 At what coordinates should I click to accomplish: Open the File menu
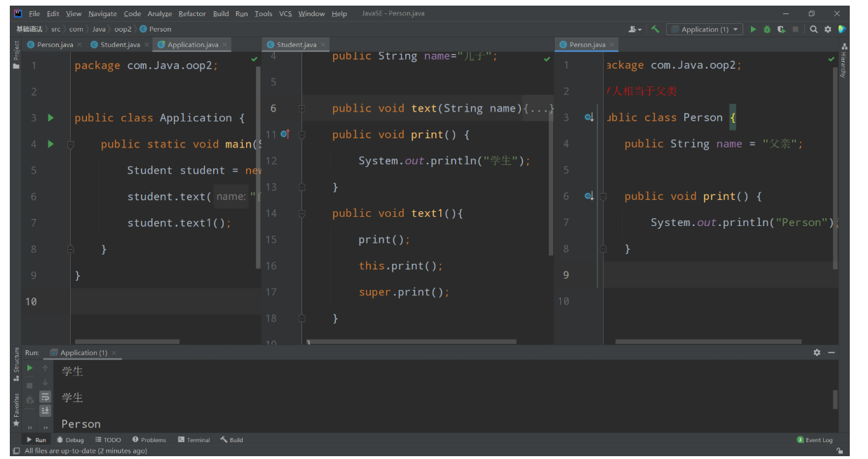click(x=34, y=13)
